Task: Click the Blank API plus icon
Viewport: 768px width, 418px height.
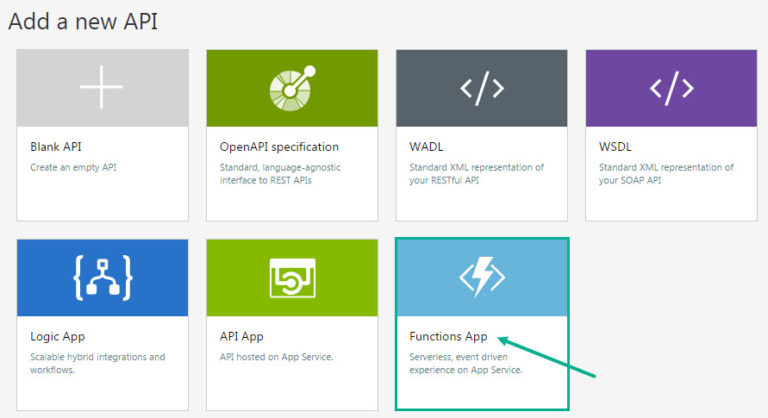Action: (x=101, y=87)
